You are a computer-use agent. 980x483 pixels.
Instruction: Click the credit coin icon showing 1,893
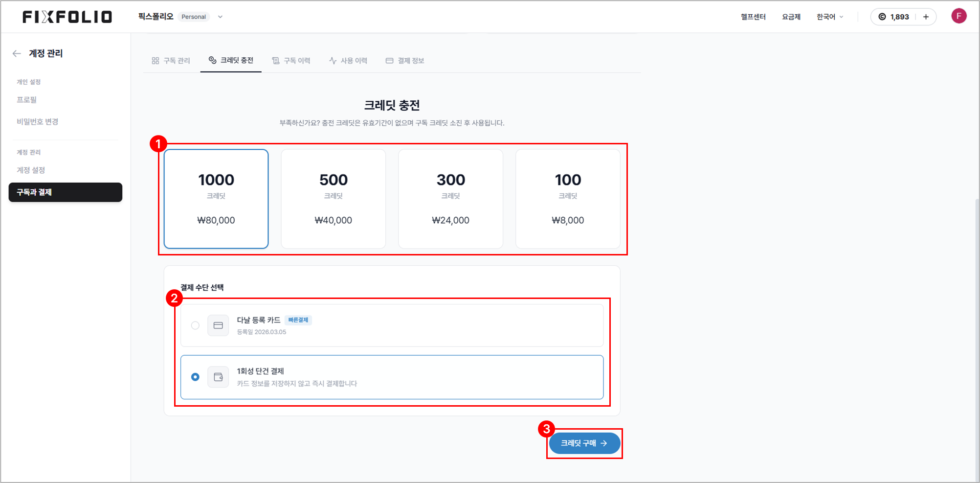[x=882, y=17]
